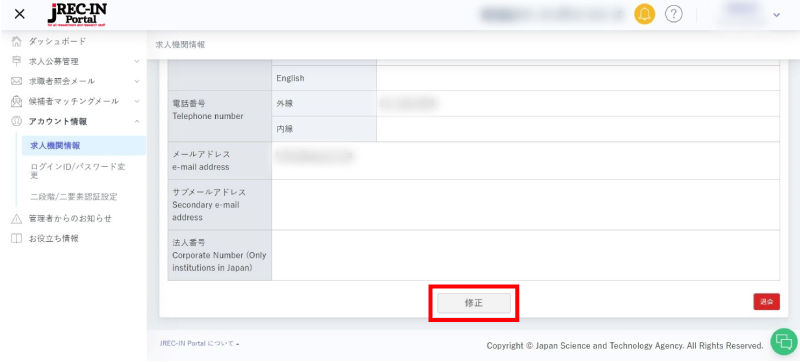Open 二段階/二要素認証設定 submenu item
Viewport: 800px width, 362px height.
pyautogui.click(x=74, y=196)
